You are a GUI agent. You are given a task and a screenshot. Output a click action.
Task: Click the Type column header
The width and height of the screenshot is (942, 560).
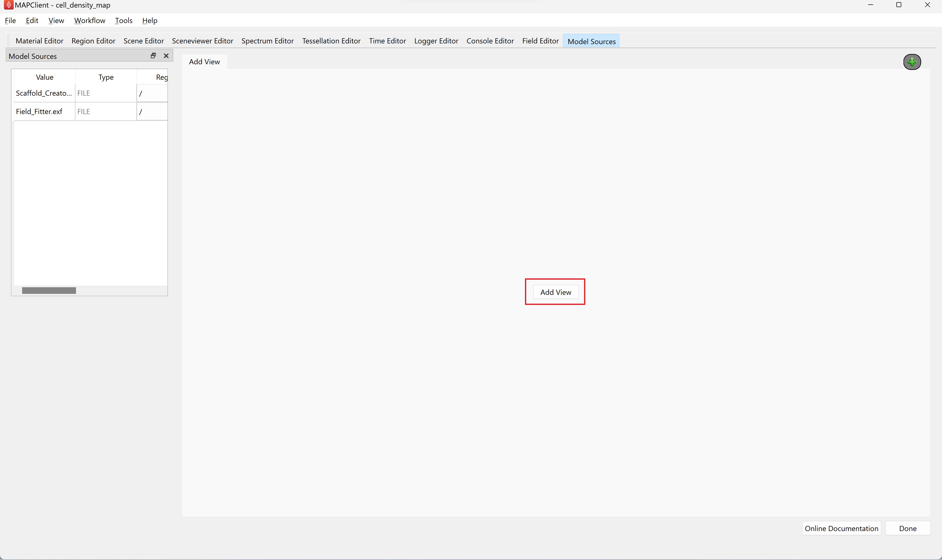pyautogui.click(x=106, y=77)
